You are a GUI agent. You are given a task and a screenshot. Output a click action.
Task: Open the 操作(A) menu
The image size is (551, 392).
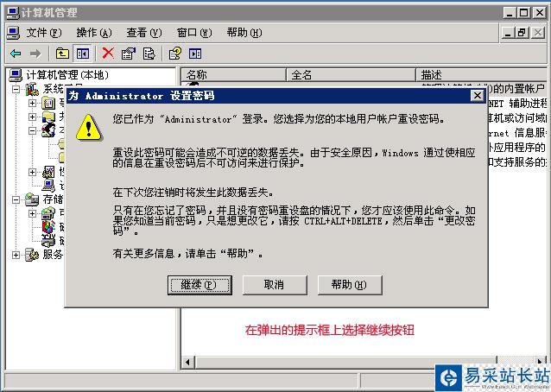tap(94, 33)
